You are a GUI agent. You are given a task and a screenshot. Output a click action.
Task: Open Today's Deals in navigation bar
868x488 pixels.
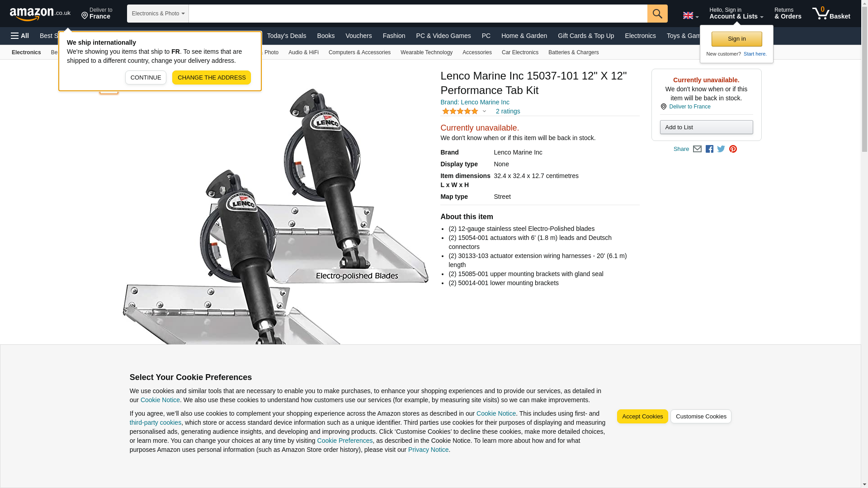pos(286,36)
